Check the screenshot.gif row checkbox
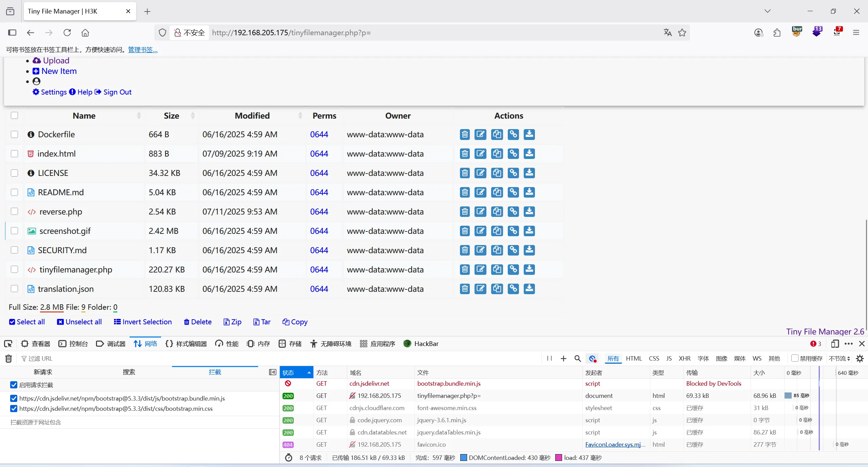 pos(14,231)
